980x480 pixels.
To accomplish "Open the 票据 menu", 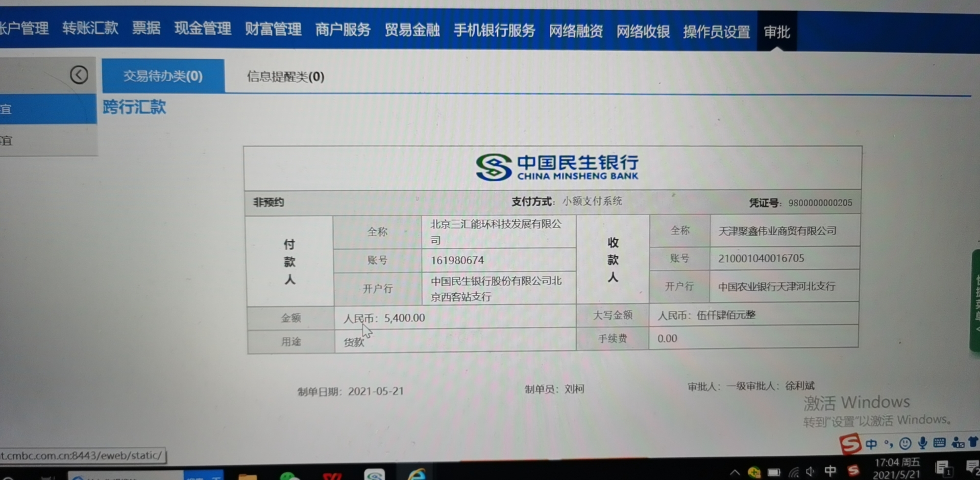I will pyautogui.click(x=146, y=28).
